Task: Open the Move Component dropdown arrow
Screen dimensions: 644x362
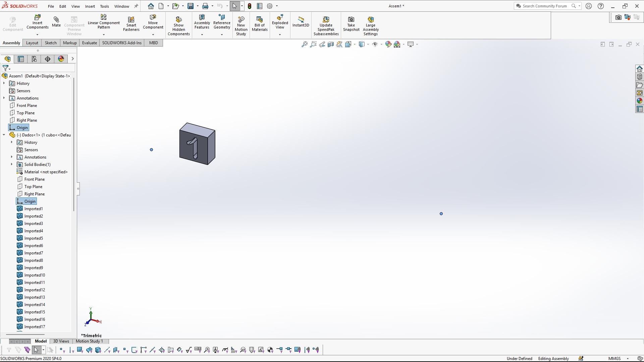Action: click(x=153, y=35)
